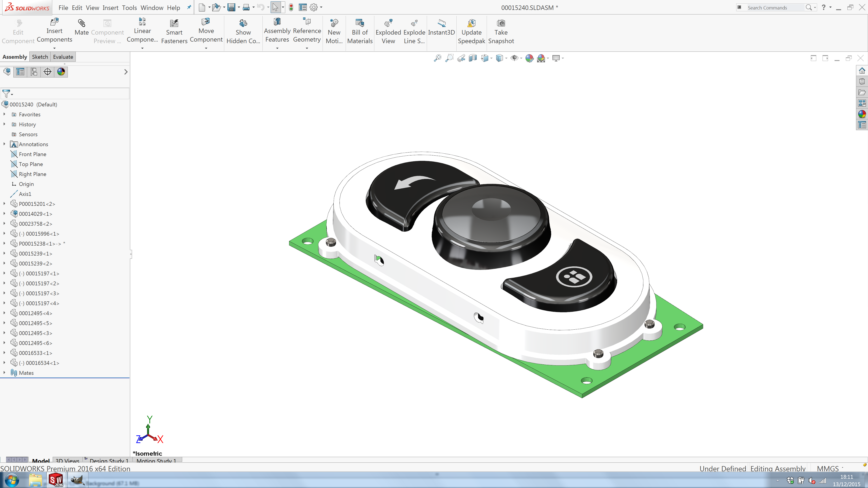Activate the Section View tool
The width and height of the screenshot is (868, 488).
(472, 58)
